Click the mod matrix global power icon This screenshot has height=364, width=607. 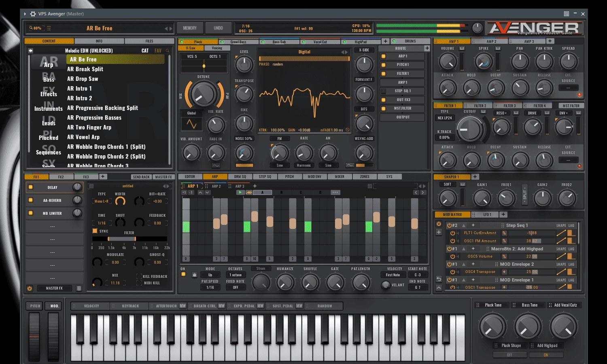[439, 224]
